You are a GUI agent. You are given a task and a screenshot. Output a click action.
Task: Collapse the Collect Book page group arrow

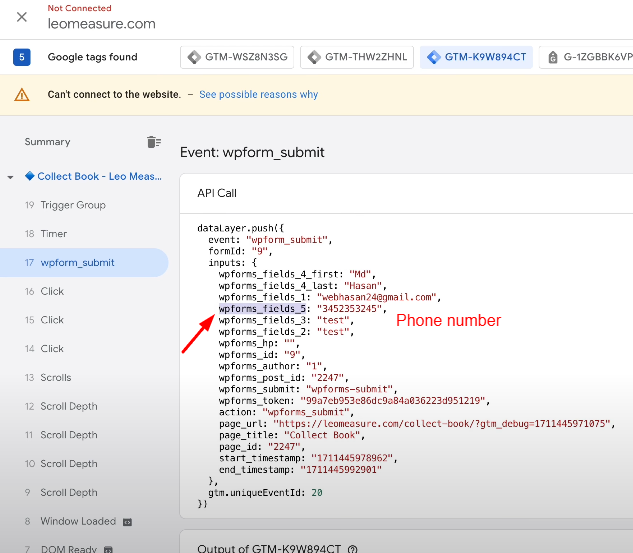10,177
